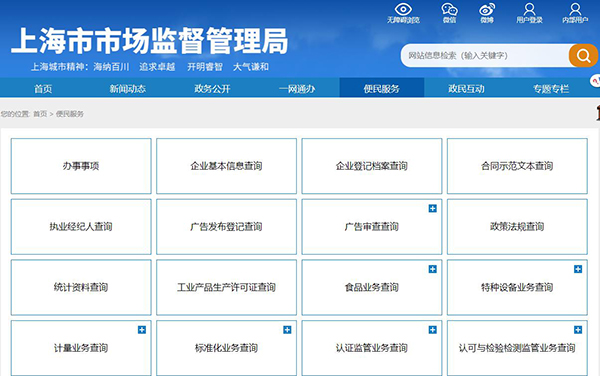Open the Weibo icon in header
This screenshot has height=376, width=600.
tap(487, 9)
